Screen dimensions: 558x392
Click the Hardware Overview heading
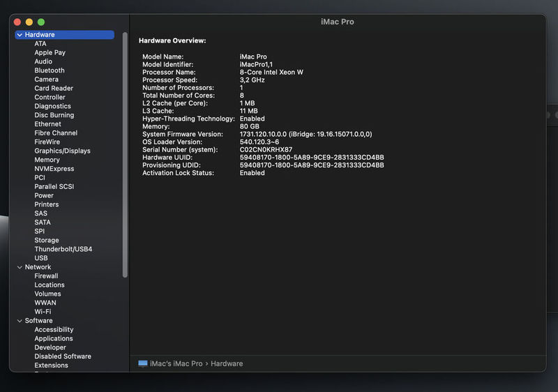(172, 41)
